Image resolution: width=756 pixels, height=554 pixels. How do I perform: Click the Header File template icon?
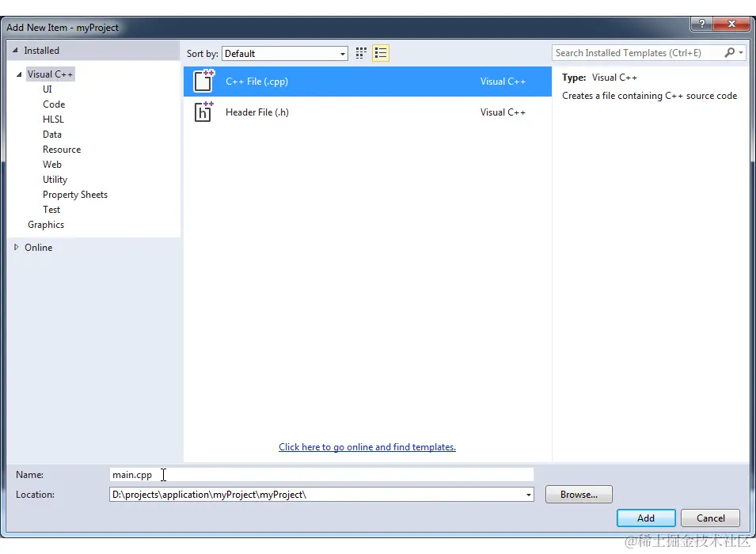click(x=203, y=112)
